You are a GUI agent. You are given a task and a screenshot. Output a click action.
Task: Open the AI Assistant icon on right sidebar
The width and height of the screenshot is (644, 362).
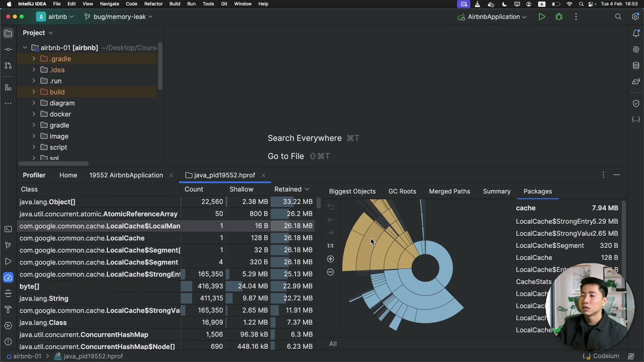[636, 49]
